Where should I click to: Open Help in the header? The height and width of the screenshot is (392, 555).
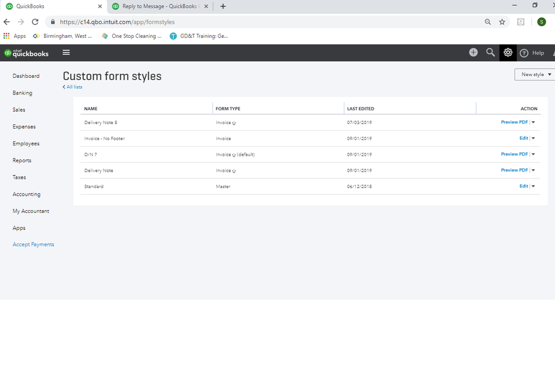(x=532, y=53)
